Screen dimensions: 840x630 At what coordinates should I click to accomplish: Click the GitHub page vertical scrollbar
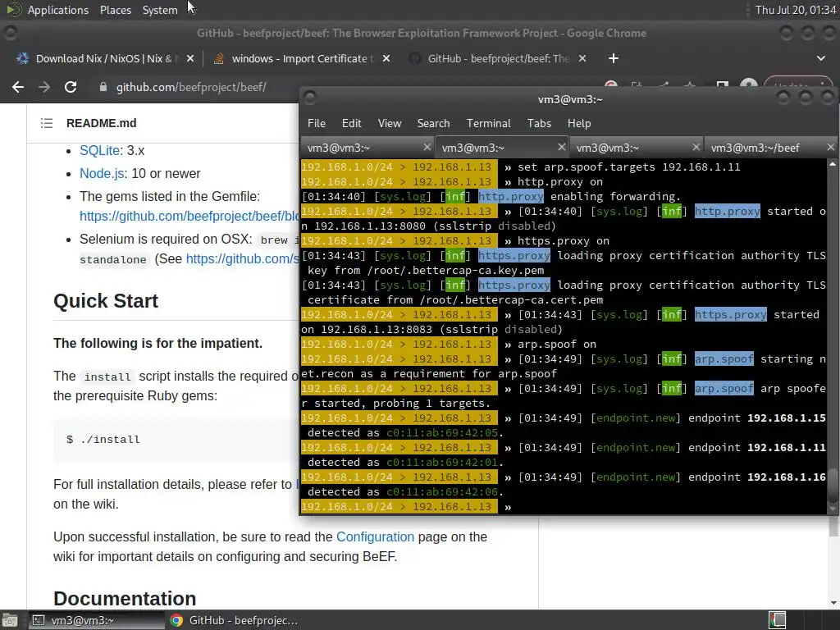point(833,525)
